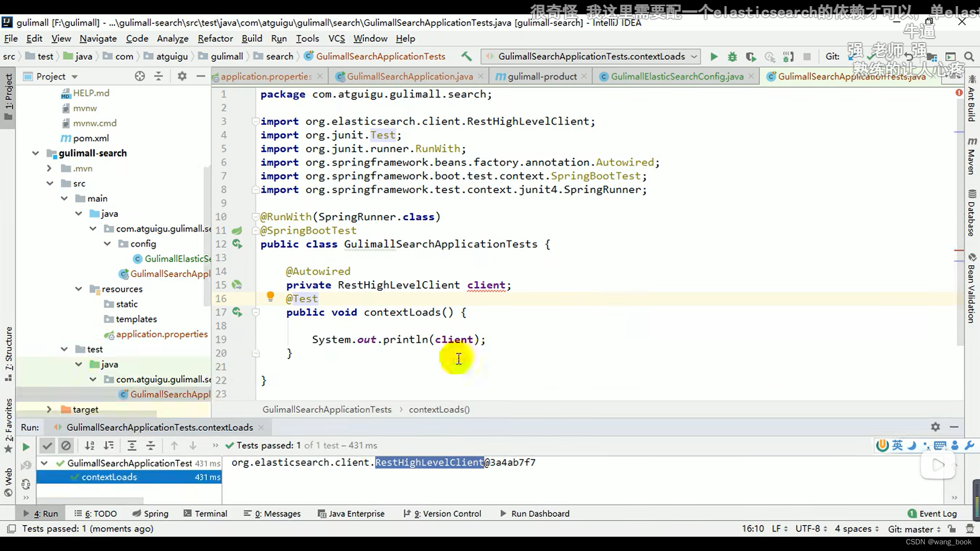The height and width of the screenshot is (551, 980).
Task: Expand the .mvn folder
Action: coord(49,168)
